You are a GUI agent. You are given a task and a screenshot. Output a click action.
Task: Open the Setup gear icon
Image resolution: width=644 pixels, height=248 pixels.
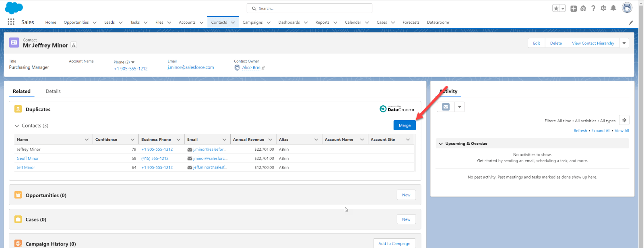603,8
